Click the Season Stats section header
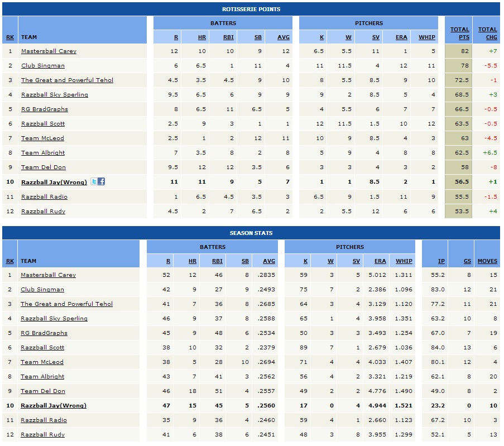 pyautogui.click(x=251, y=233)
